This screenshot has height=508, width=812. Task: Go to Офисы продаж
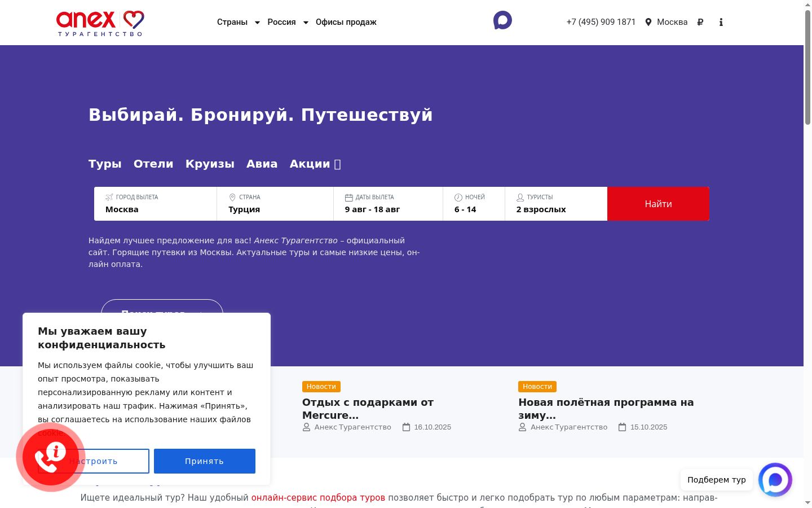[346, 22]
